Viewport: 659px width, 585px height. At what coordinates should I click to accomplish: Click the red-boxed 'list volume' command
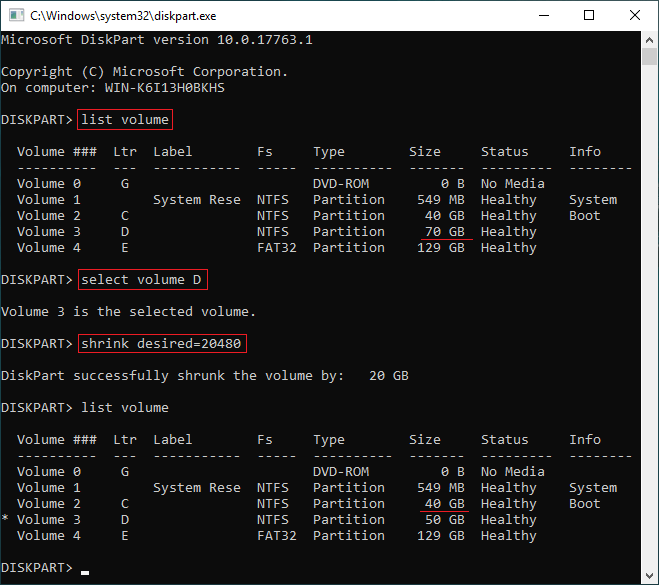tap(125, 120)
